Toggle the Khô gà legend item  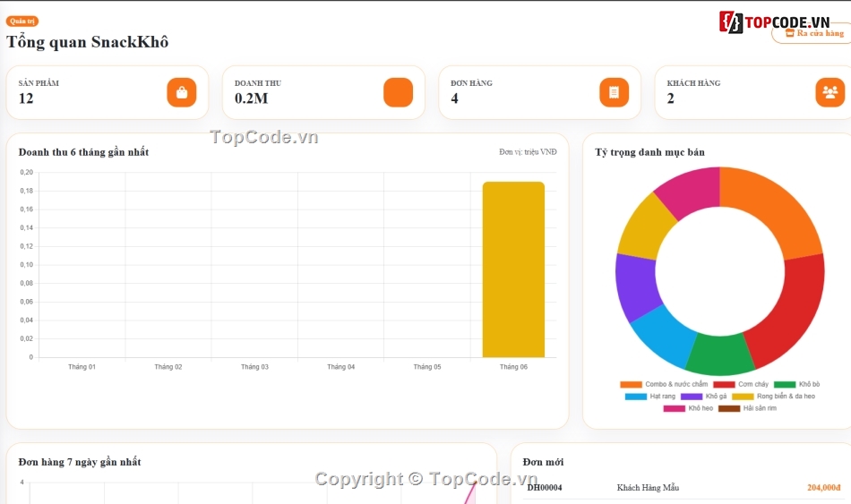[x=703, y=397]
